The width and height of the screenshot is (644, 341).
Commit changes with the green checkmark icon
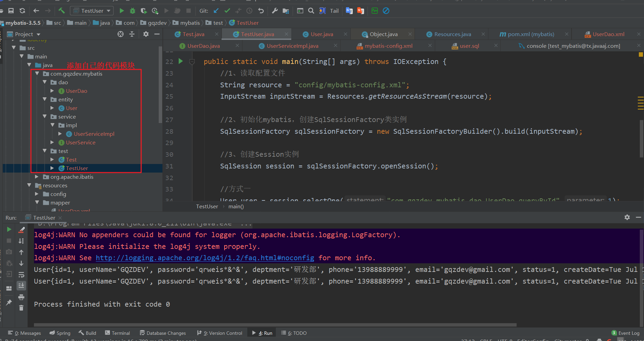[227, 11]
